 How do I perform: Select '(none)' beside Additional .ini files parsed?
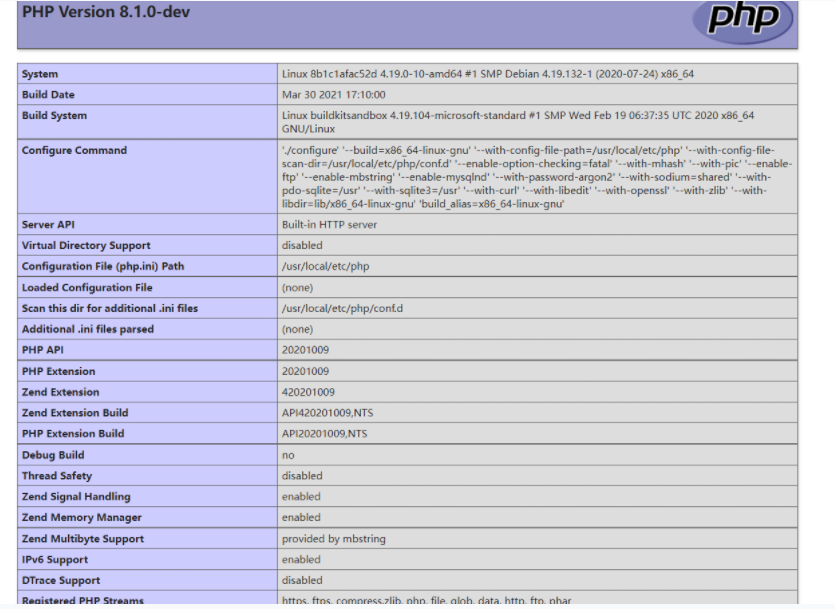click(297, 329)
